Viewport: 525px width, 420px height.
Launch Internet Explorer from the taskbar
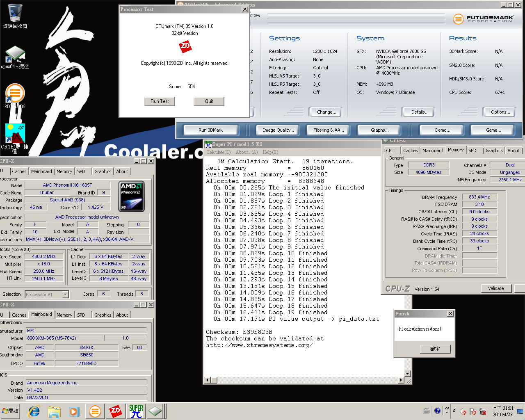click(x=34, y=411)
